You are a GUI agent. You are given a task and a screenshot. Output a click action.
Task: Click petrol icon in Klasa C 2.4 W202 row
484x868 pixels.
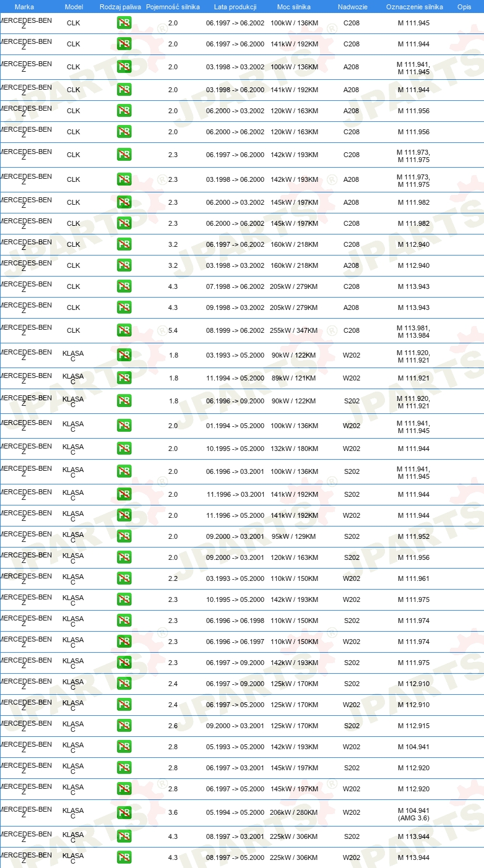click(124, 705)
